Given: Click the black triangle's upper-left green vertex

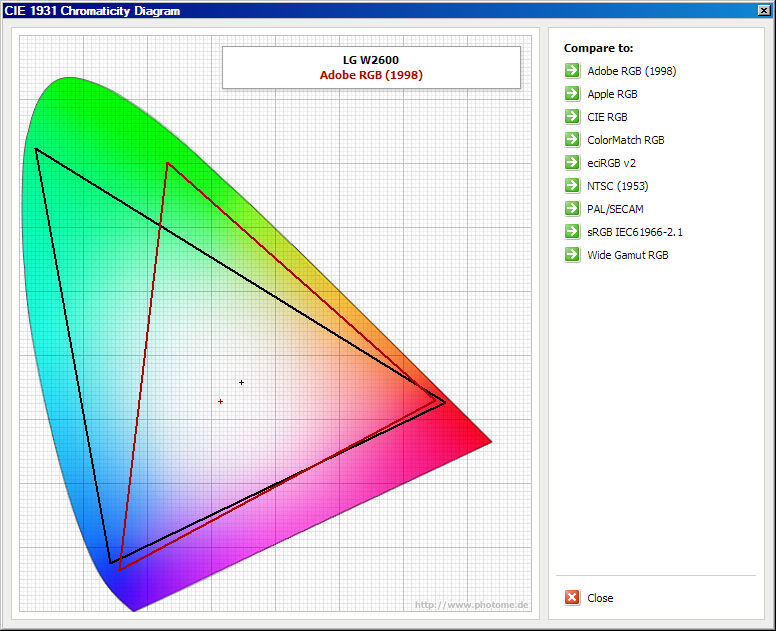Looking at the screenshot, I should click(36, 149).
